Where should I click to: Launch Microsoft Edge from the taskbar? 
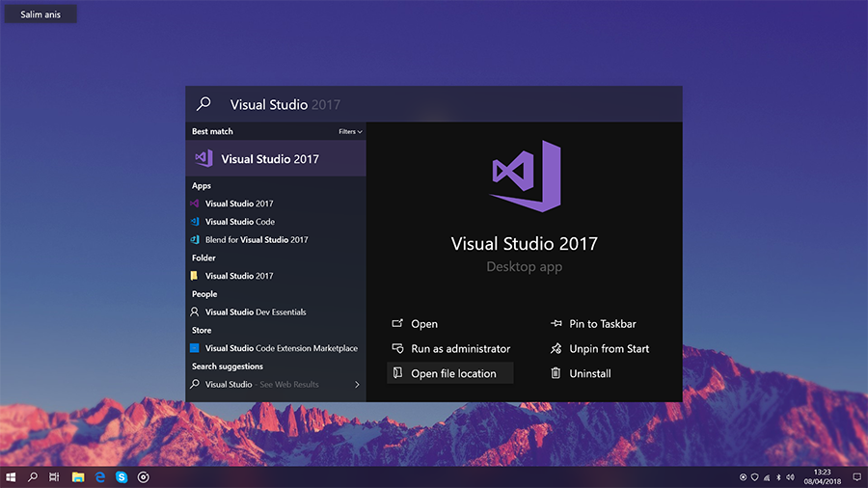[100, 477]
